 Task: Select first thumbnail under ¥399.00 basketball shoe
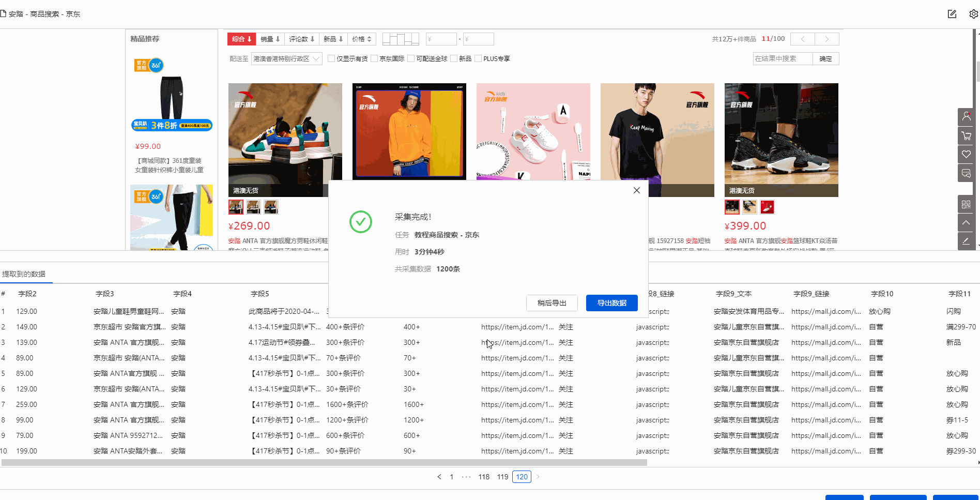coord(732,207)
